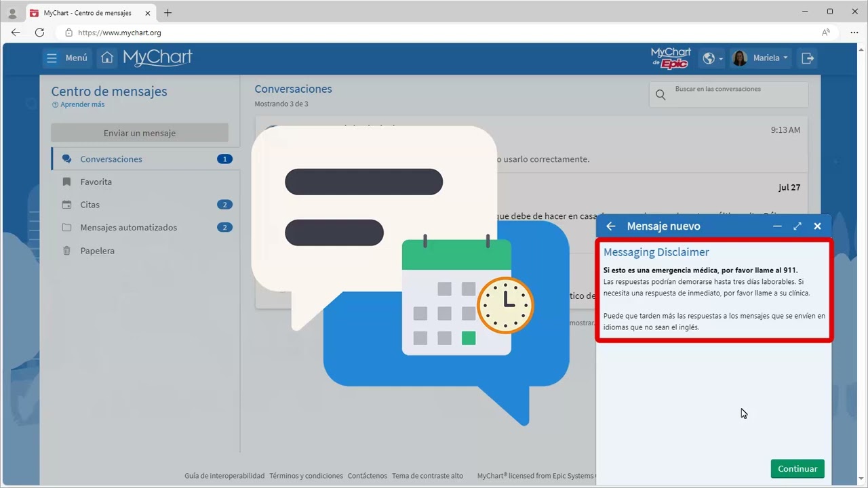Switch to Tema de contraste alto
This screenshot has width=868, height=488.
click(427, 476)
